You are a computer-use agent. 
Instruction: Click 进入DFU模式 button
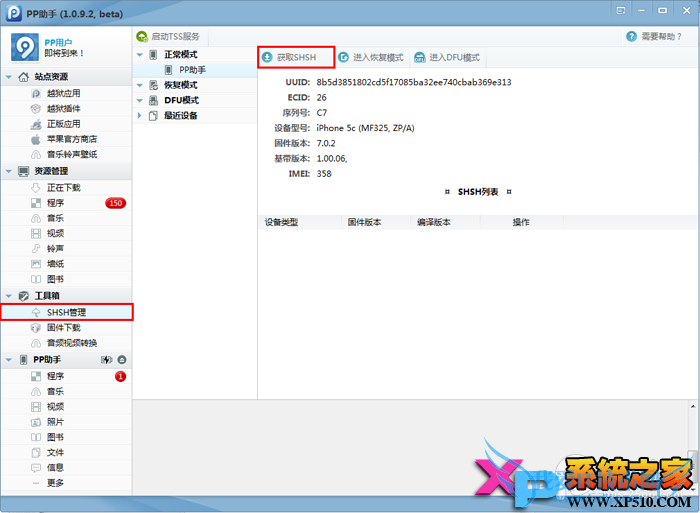tap(447, 57)
